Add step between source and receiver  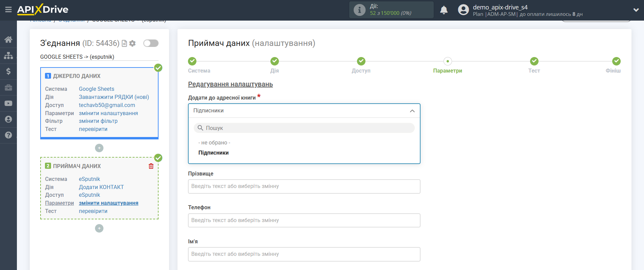(x=99, y=148)
